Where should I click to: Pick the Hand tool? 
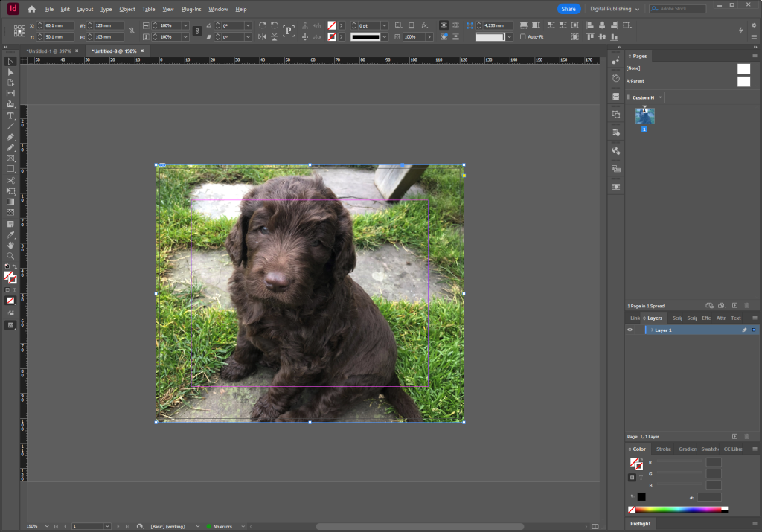click(10, 245)
